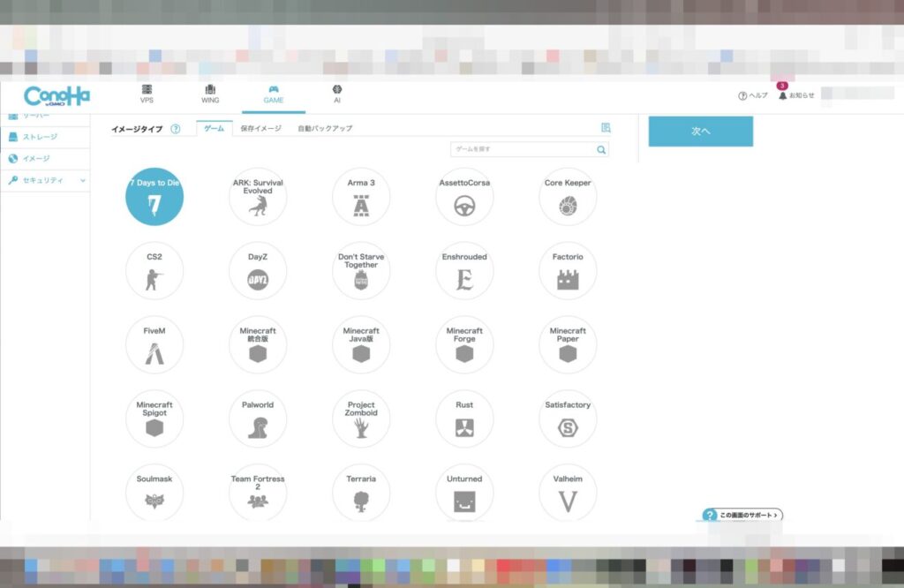Open ストレージ in sidebar
Screen dimensions: 904x588
[x=45, y=137]
